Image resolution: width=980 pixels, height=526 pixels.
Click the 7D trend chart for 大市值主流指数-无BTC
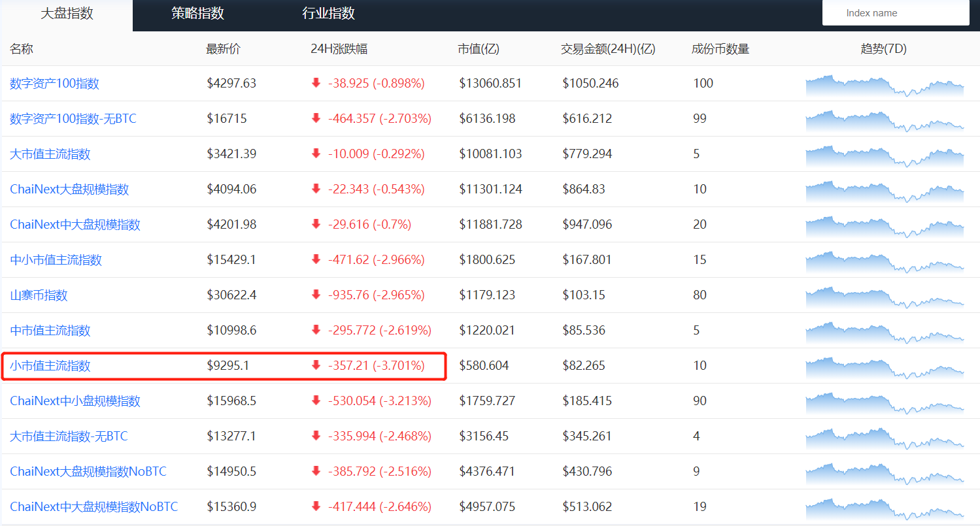tap(885, 438)
